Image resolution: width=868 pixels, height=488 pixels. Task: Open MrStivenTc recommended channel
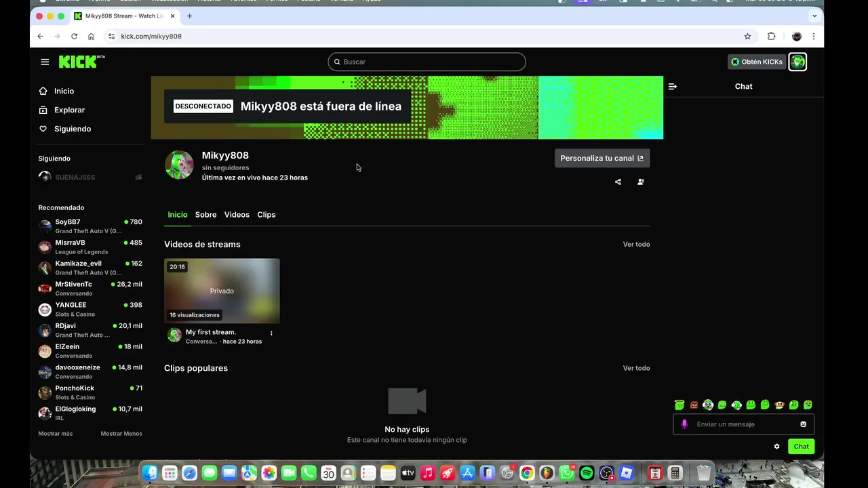[91, 289]
